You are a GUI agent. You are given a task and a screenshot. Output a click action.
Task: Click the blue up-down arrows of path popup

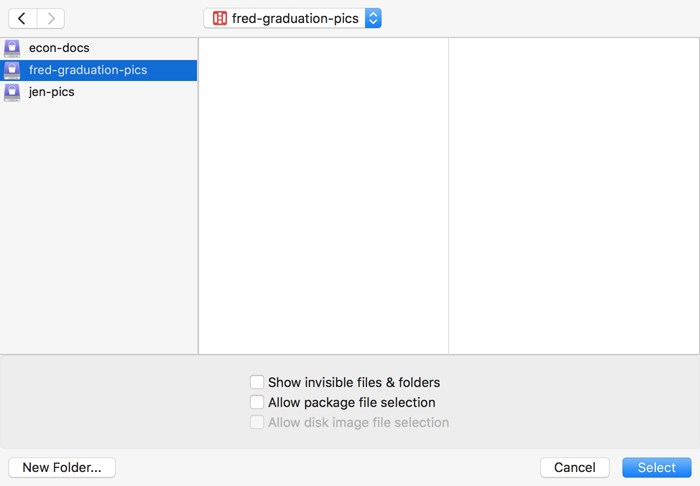pyautogui.click(x=373, y=18)
